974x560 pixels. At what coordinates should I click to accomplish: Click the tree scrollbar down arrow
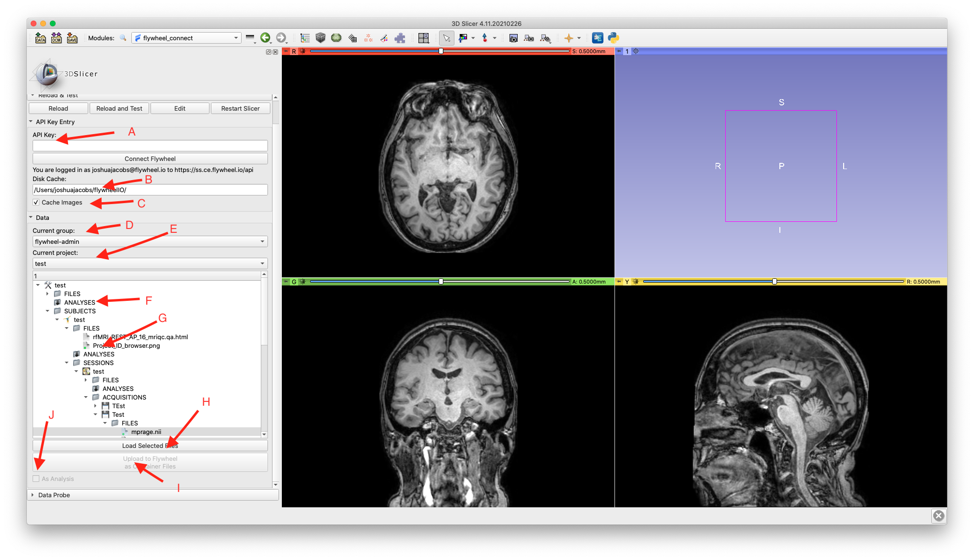click(x=264, y=434)
